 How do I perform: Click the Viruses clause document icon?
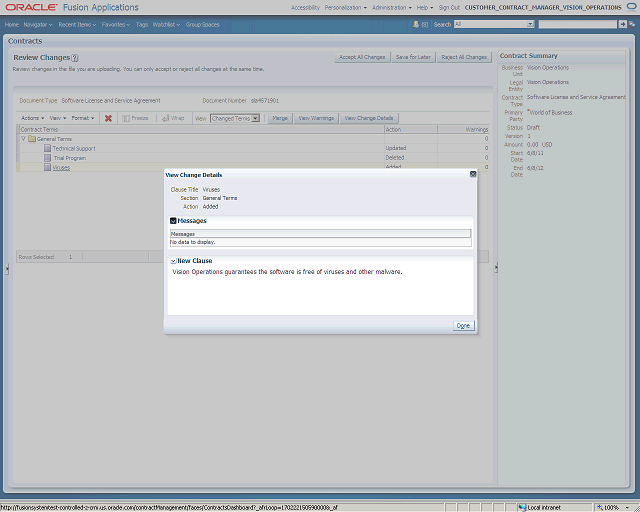tap(47, 167)
